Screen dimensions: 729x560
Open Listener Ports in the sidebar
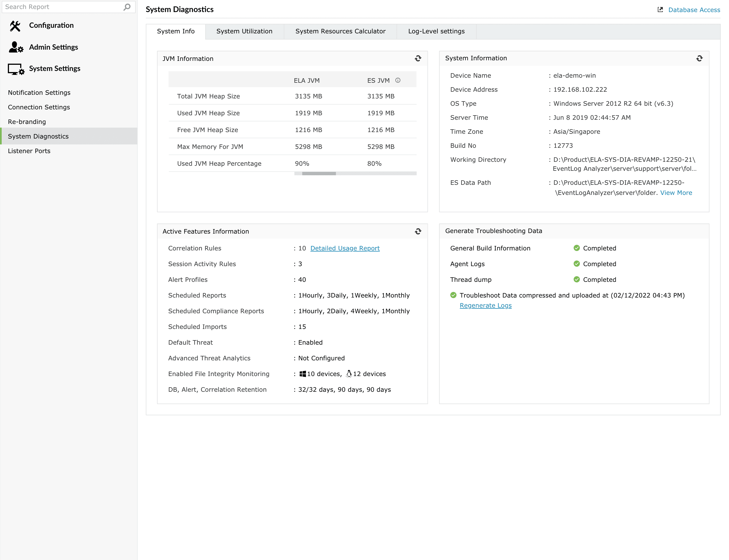click(x=29, y=151)
